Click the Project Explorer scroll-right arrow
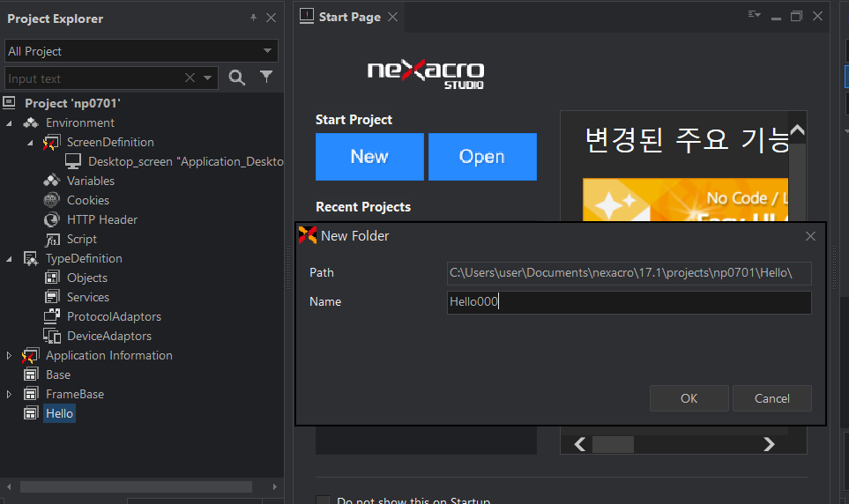The width and height of the screenshot is (849, 504). (x=274, y=486)
